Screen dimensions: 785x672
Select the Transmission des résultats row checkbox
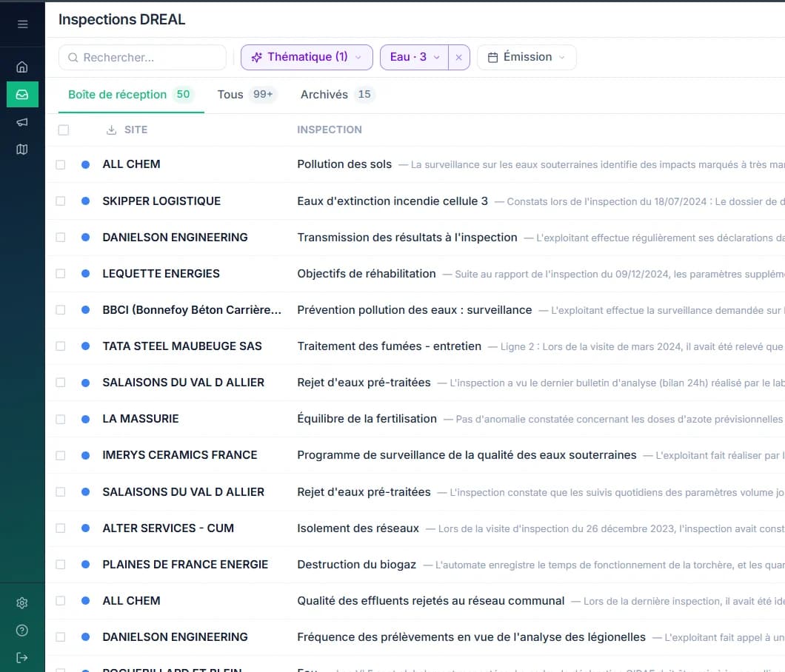[61, 237]
